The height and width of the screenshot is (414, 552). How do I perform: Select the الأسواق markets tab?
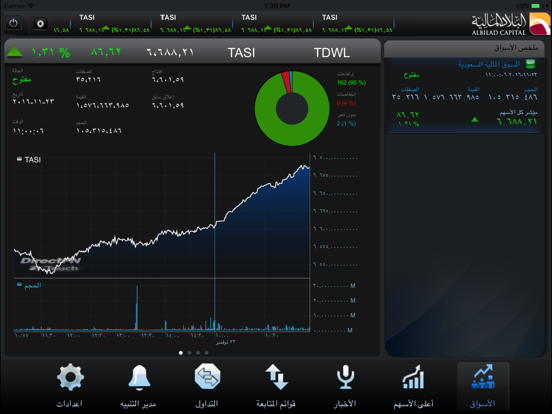(483, 386)
